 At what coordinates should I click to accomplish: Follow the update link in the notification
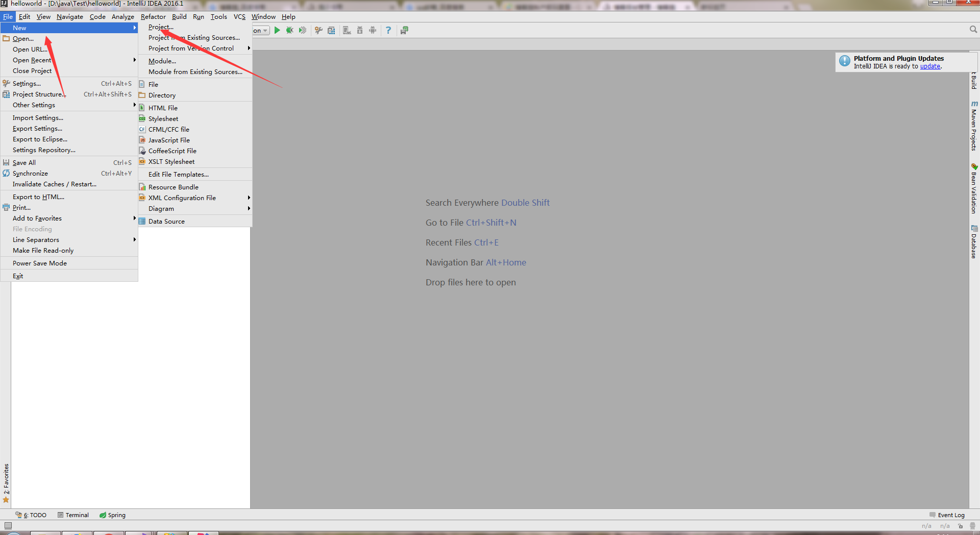click(x=930, y=66)
